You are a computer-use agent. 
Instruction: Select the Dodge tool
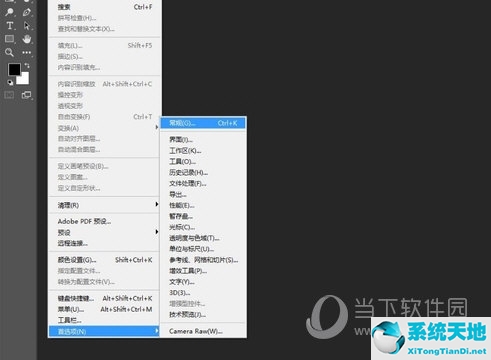tap(9, 12)
